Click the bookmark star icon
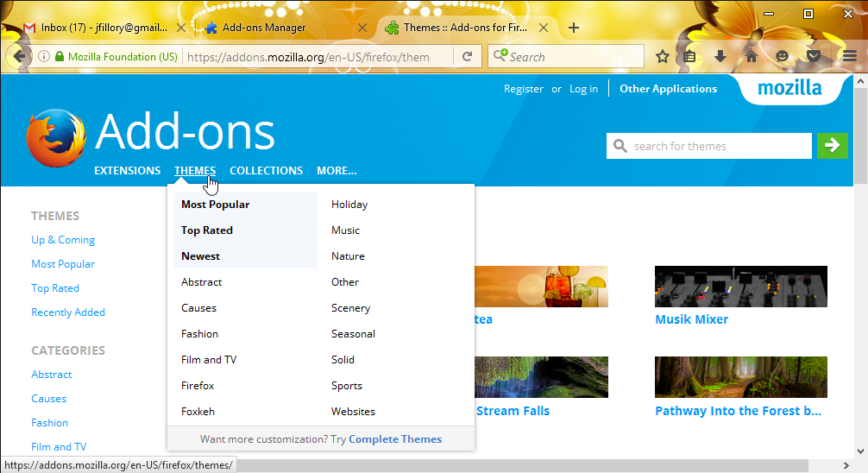This screenshot has height=473, width=868. [663, 57]
